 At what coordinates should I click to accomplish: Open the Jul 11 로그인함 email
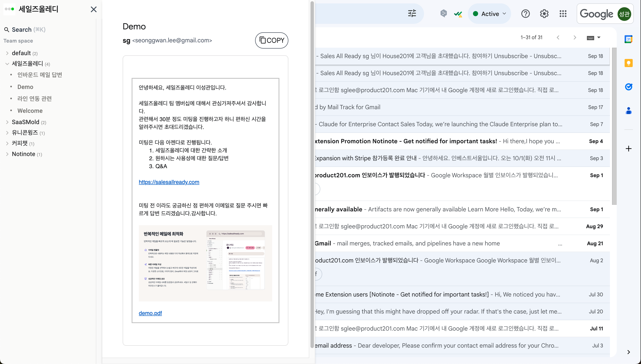pos(462,328)
